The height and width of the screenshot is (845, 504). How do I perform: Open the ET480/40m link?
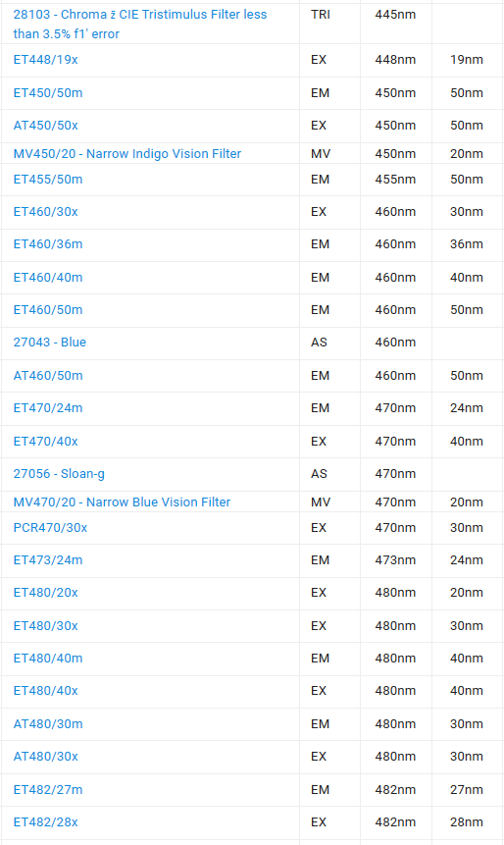[48, 658]
